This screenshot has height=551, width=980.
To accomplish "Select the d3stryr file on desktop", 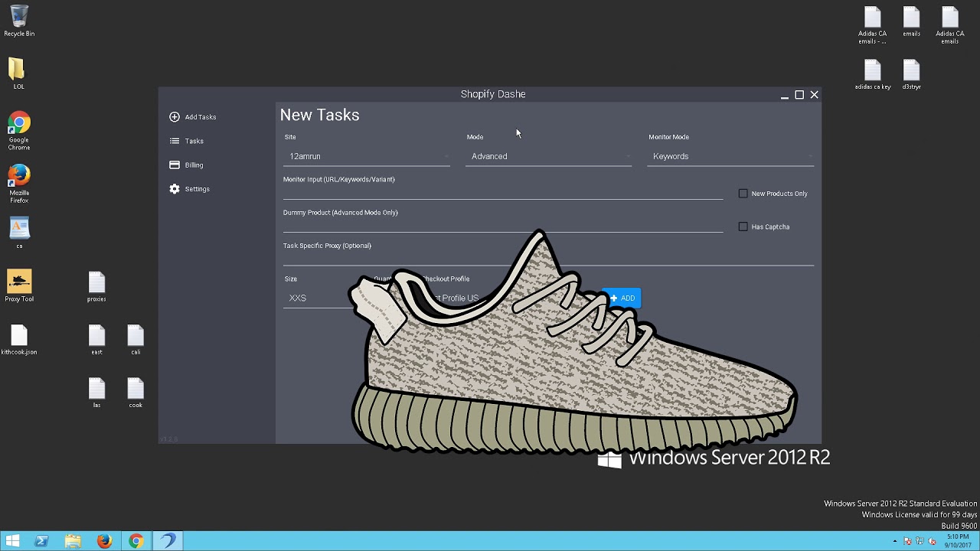I will click(x=911, y=74).
